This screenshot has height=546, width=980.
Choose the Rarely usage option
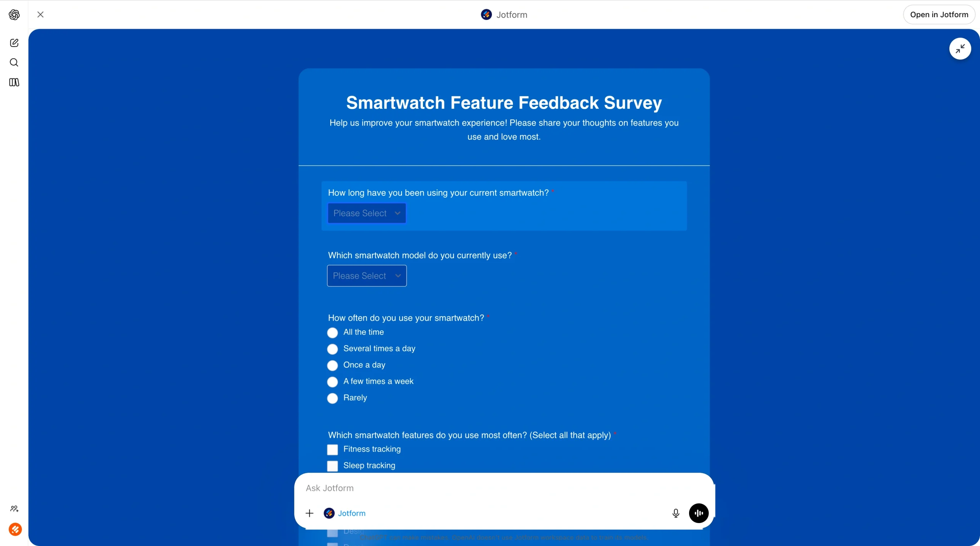(332, 398)
